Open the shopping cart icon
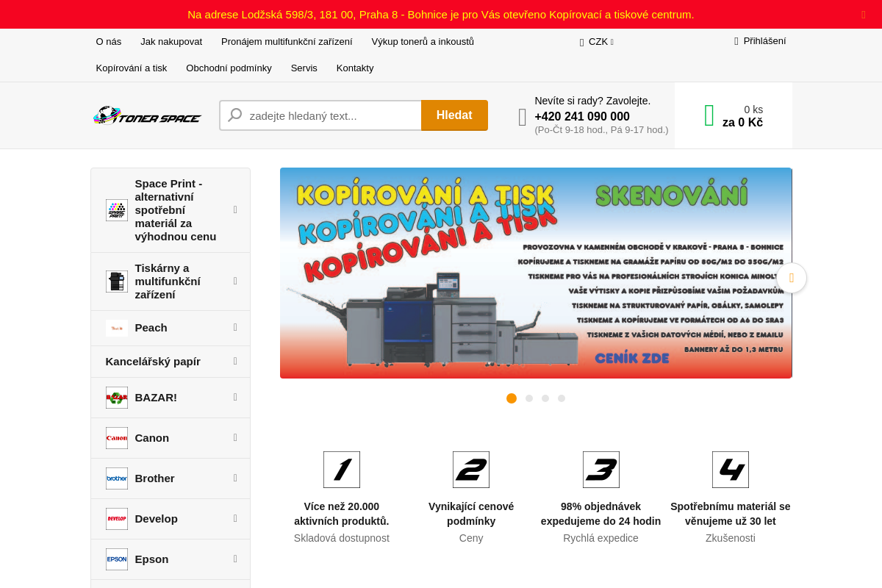Screen dimensions: 882x588 tap(709, 115)
